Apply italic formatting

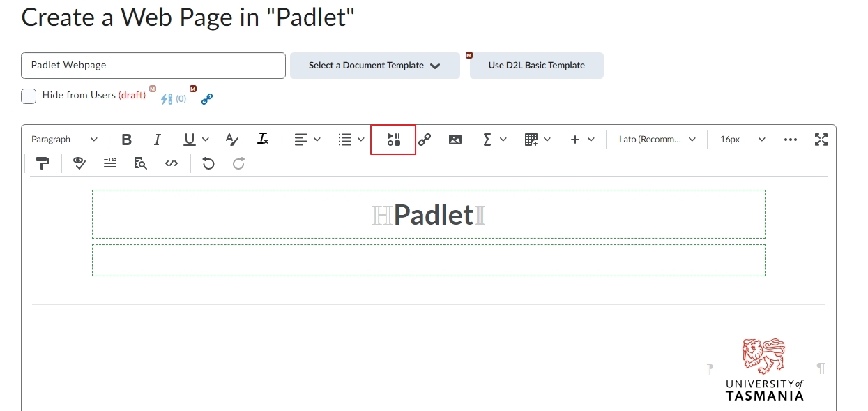[157, 140]
